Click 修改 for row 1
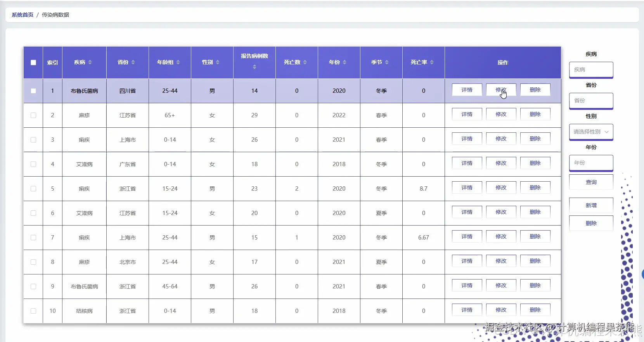 click(501, 90)
